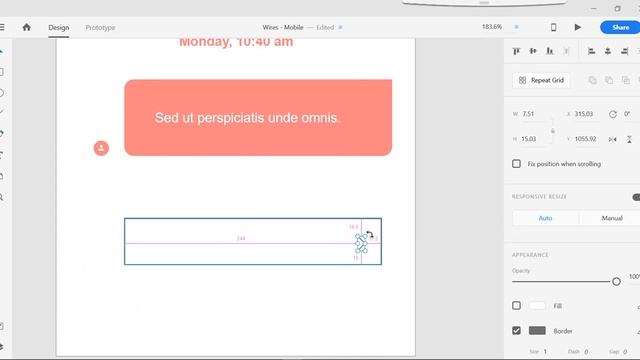Flip the selection horizontally
This screenshot has width=640, height=360.
coord(613,139)
